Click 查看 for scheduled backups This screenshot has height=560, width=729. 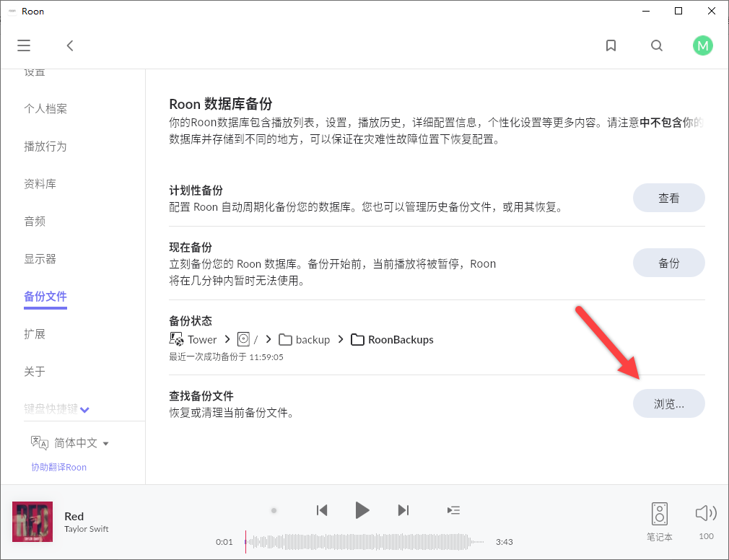pos(668,198)
